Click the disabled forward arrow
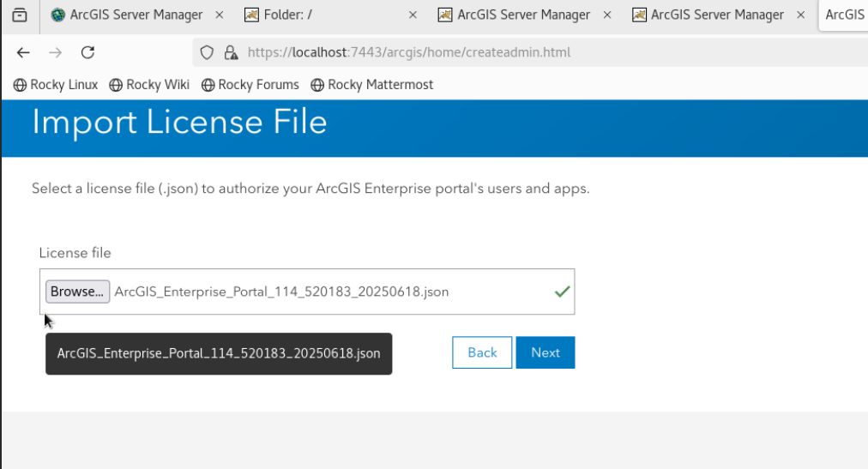This screenshot has width=868, height=469. point(56,52)
